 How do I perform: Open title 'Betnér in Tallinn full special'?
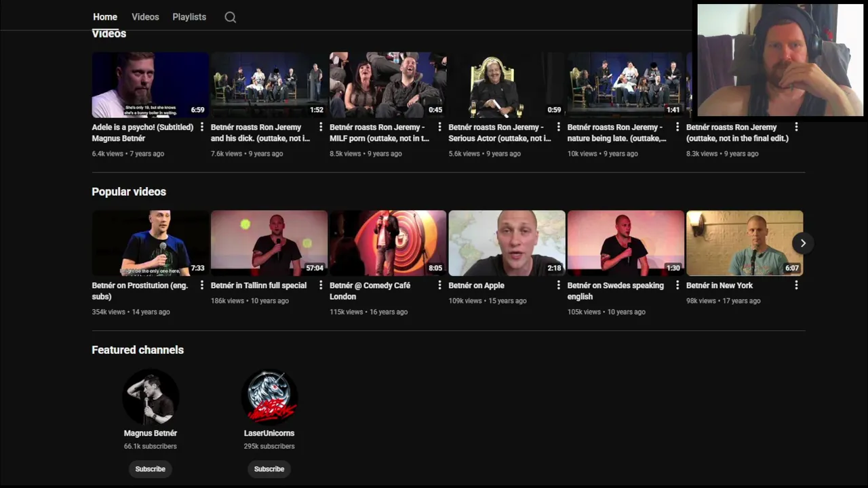258,285
